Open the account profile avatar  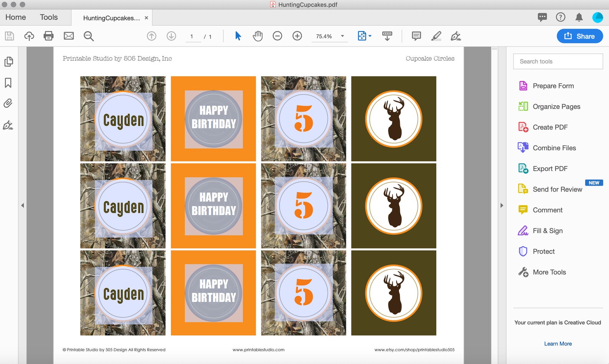[x=597, y=17]
